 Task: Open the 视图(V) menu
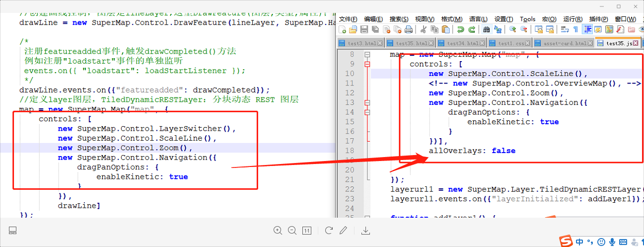[425, 19]
